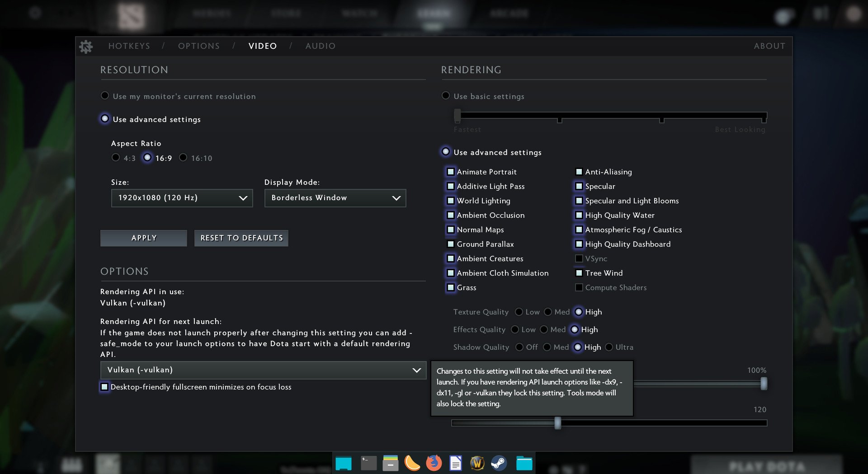Open the Display Mode dropdown

click(335, 198)
